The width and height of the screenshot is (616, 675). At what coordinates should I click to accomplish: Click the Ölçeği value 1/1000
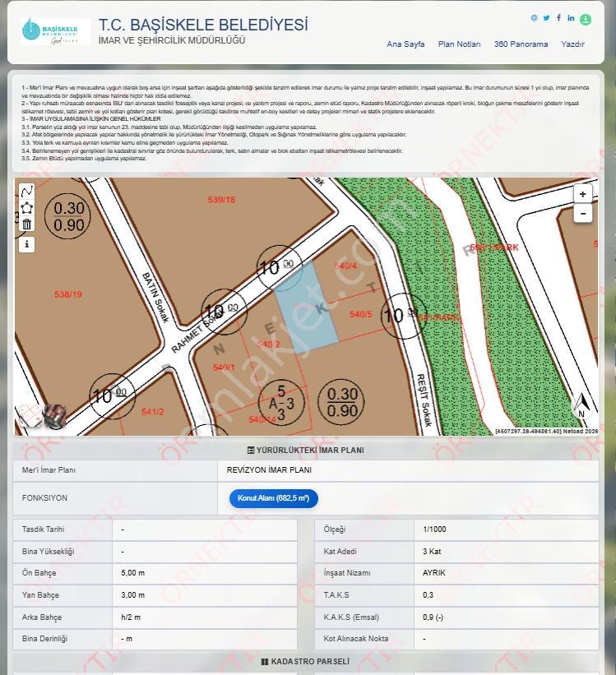coord(434,529)
